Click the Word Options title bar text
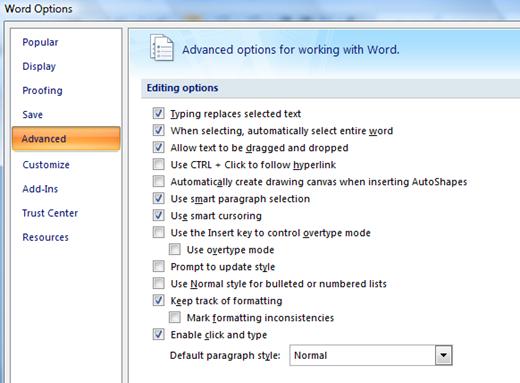The height and width of the screenshot is (383, 520). (38, 9)
